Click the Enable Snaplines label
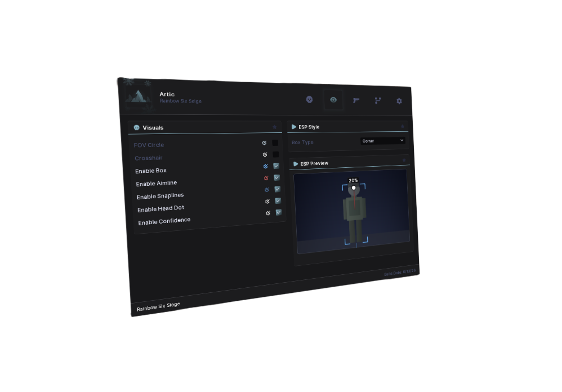 [x=160, y=196]
